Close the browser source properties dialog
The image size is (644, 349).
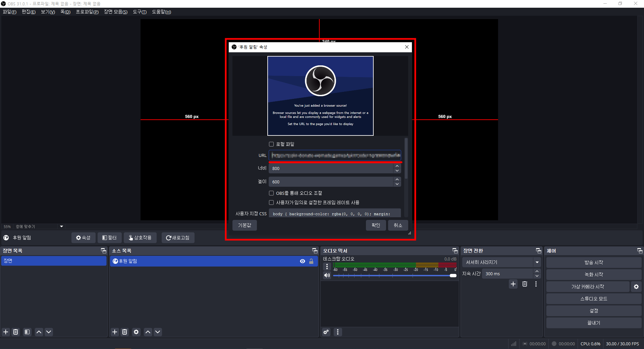407,47
